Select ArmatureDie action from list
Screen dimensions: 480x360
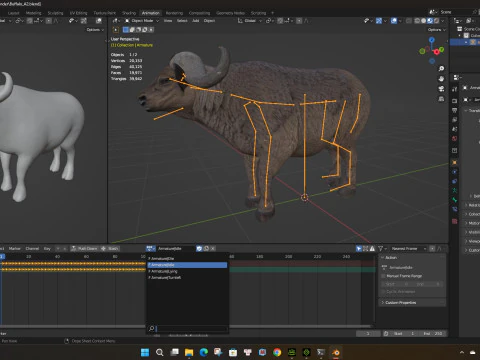[x=187, y=259]
